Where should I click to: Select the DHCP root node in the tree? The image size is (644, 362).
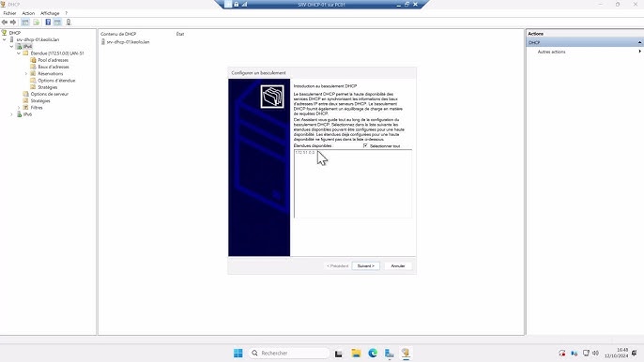(x=15, y=33)
